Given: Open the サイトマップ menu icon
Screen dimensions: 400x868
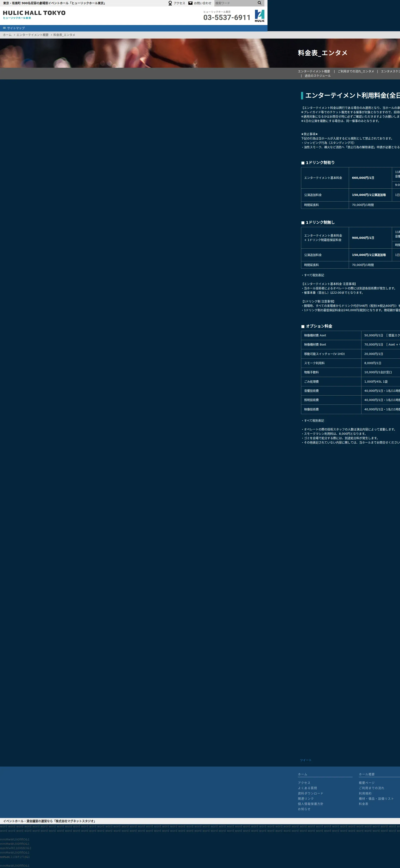Looking at the screenshot, I should 4,28.
